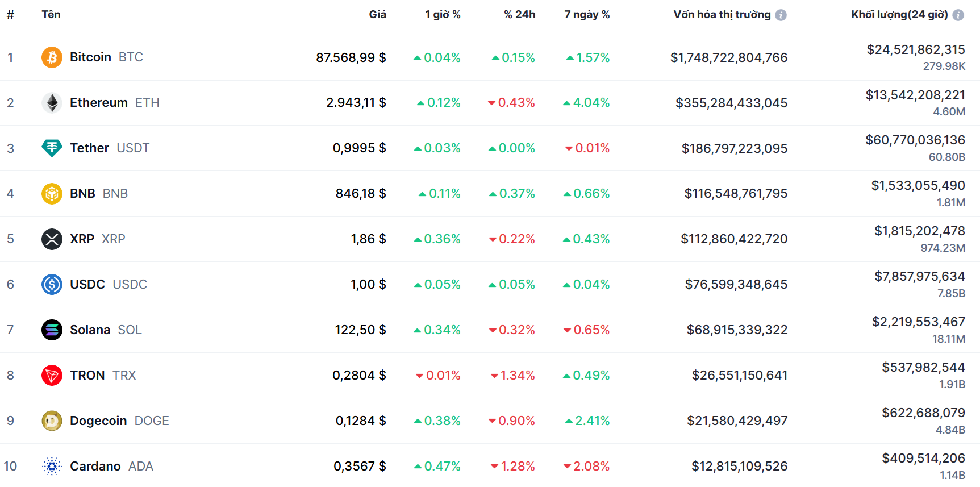This screenshot has width=980, height=487.
Task: Sort by 1 giờ % column
Action: 443,15
